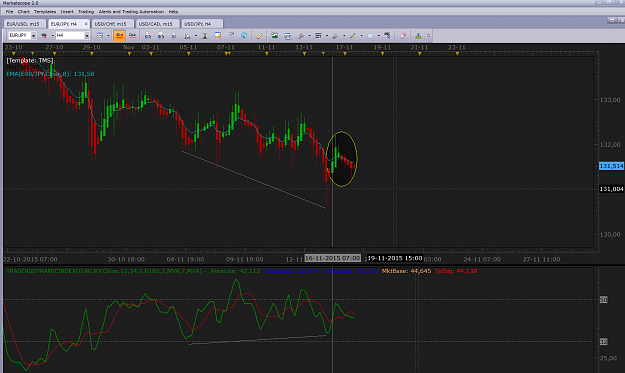The height and width of the screenshot is (373, 625).
Task: Select the fan lines drawing tool
Action: pyautogui.click(x=335, y=35)
